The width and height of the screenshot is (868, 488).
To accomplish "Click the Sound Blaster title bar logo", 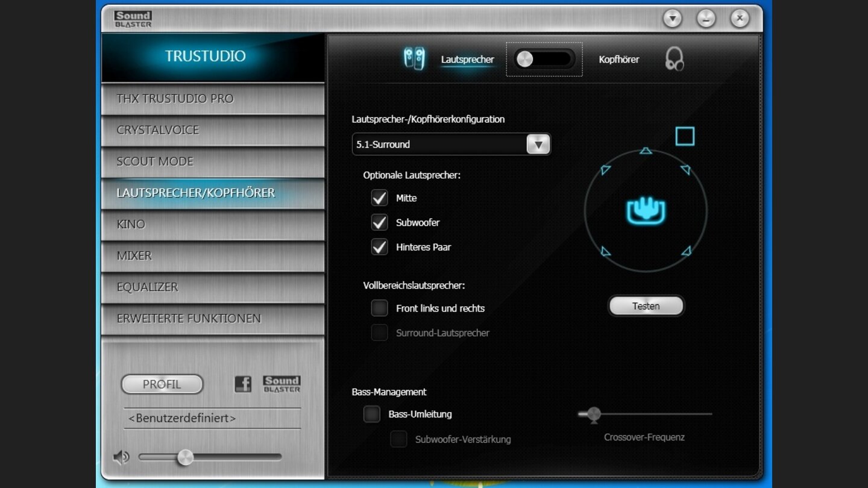I will coord(133,19).
